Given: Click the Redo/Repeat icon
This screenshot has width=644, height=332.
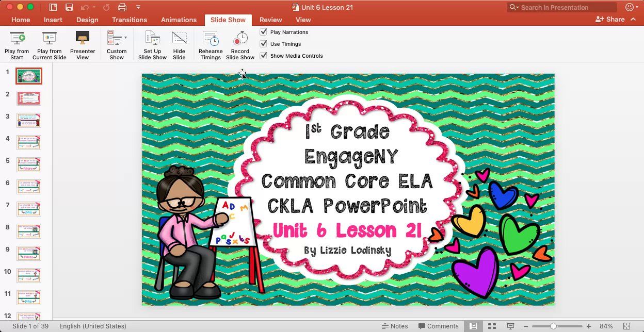Looking at the screenshot, I should [x=106, y=7].
